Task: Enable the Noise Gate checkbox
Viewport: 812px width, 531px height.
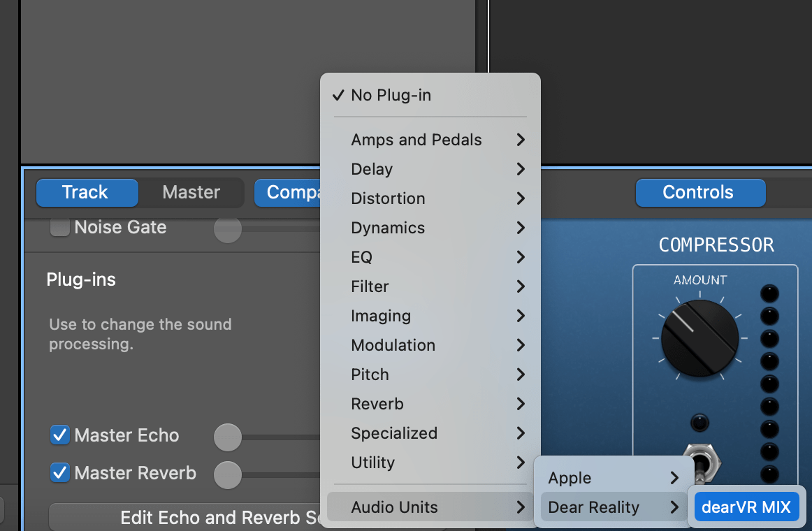Action: coord(60,226)
